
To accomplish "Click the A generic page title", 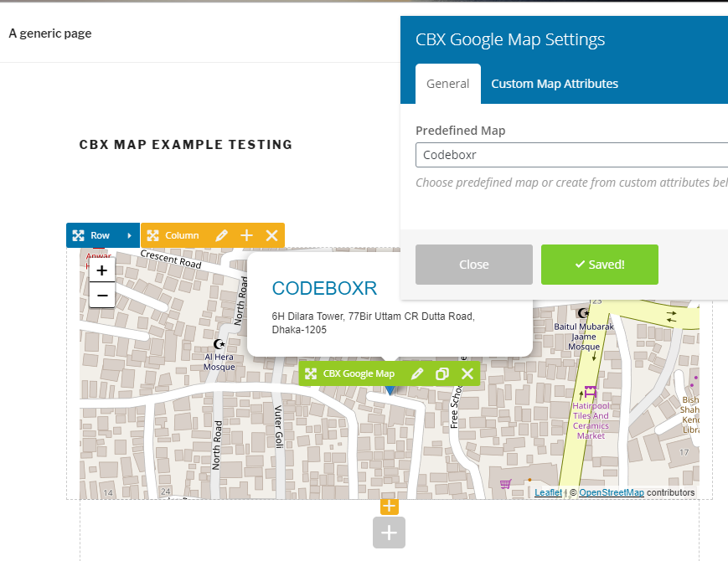I will pyautogui.click(x=50, y=33).
